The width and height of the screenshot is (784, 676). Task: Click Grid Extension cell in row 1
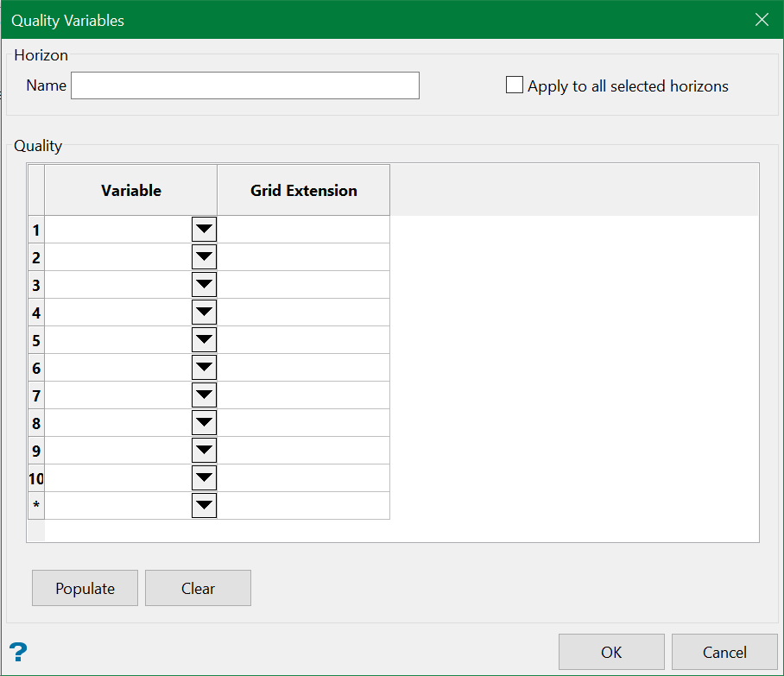click(303, 230)
